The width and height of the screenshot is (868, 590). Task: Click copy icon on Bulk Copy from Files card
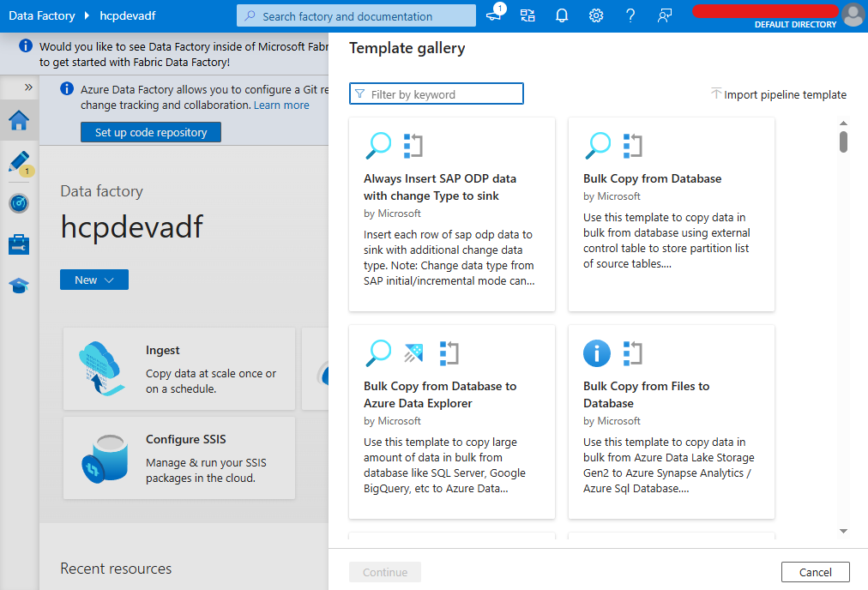633,353
